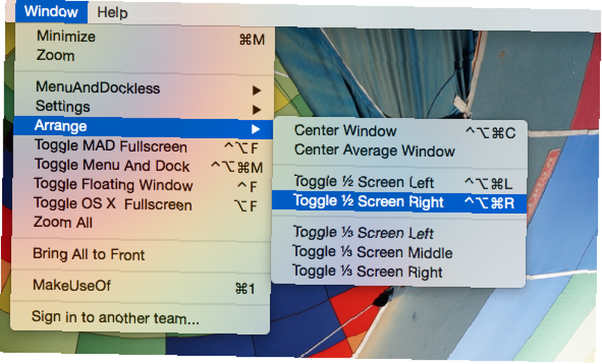Toggle Floating Window option

tap(143, 185)
